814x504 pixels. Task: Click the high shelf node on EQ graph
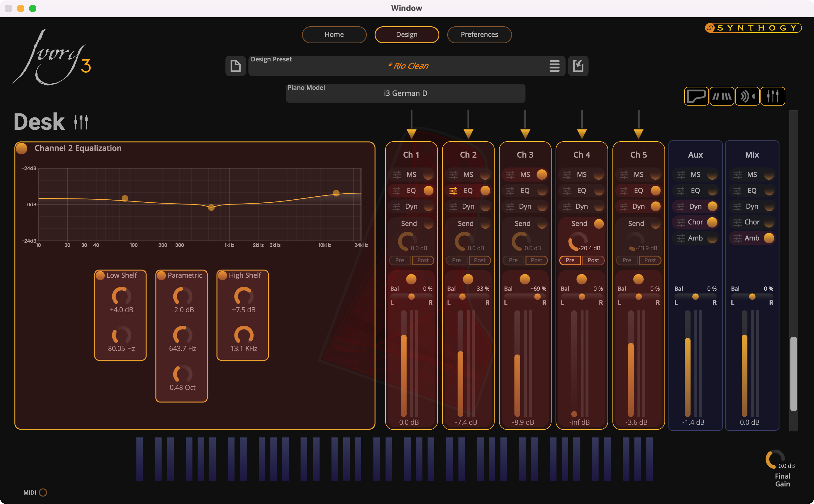point(336,193)
